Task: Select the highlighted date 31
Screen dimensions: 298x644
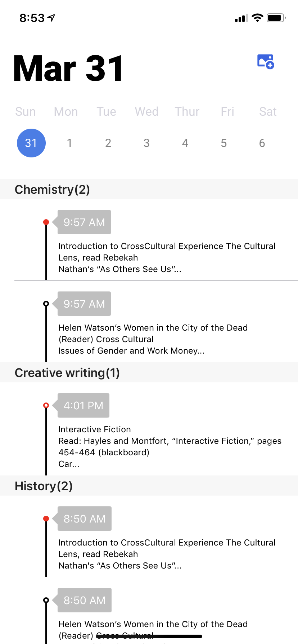Action: click(31, 143)
